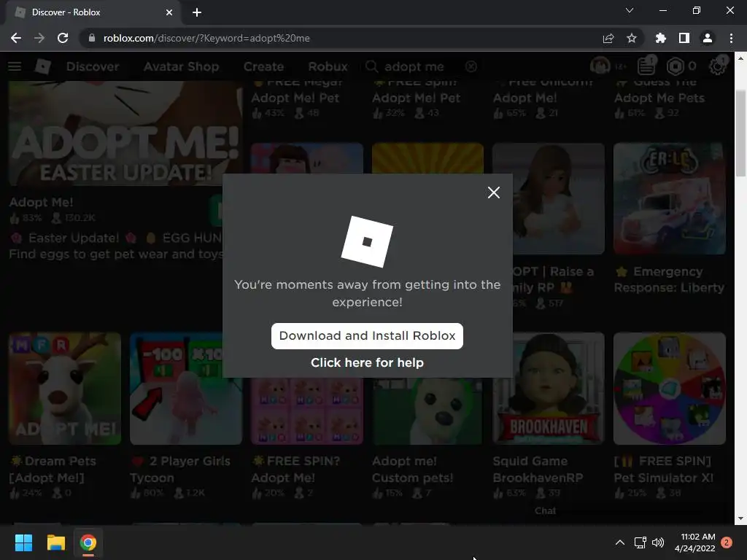Image resolution: width=747 pixels, height=560 pixels.
Task: Open Dream Pets [Adopt Me!] thumbnail
Action: (65, 389)
